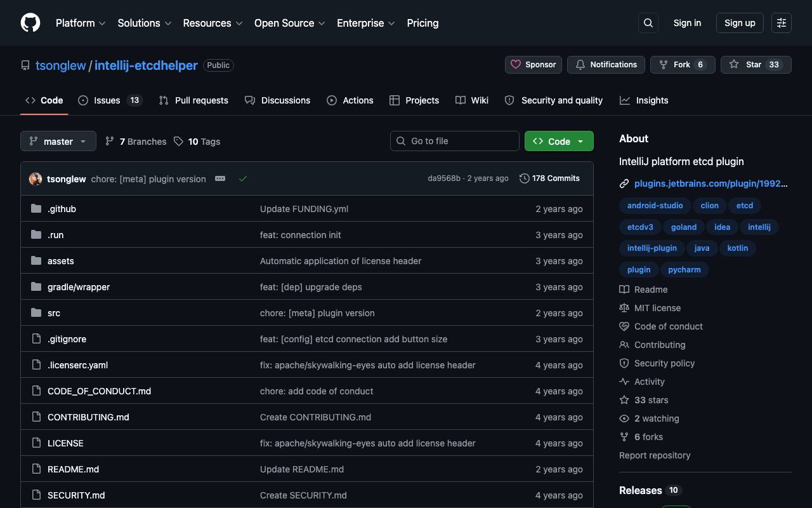Expand the Platform menu
Screen dimensions: 812x508
pyautogui.click(x=81, y=23)
